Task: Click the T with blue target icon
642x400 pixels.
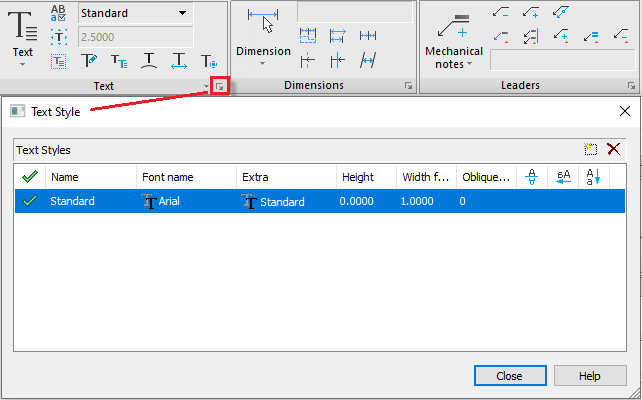Action: click(x=209, y=61)
